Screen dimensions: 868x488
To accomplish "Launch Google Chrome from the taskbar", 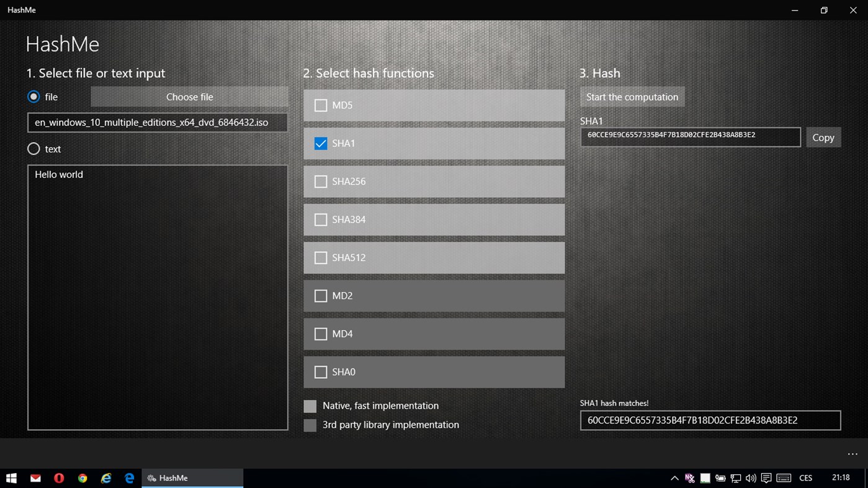I will pyautogui.click(x=83, y=478).
